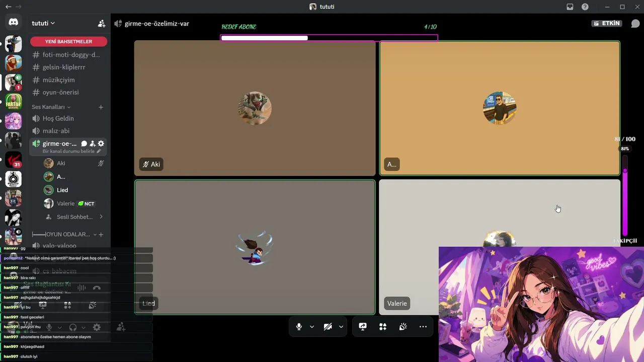Image resolution: width=644 pixels, height=362 pixels.
Task: Join the Hoş Geldin voice channel
Action: click(69, 119)
